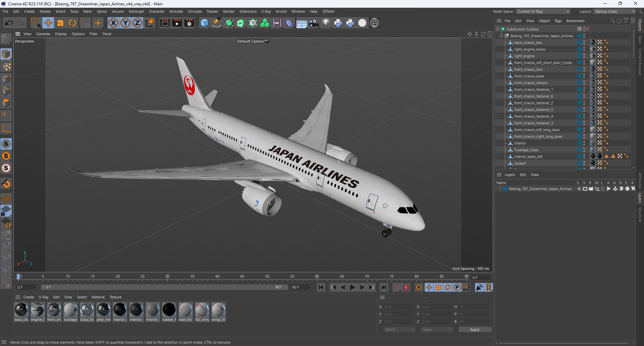Viewport: 644px width, 346px height.
Task: Select Texture mode checker cube icon
Action: pos(6,66)
